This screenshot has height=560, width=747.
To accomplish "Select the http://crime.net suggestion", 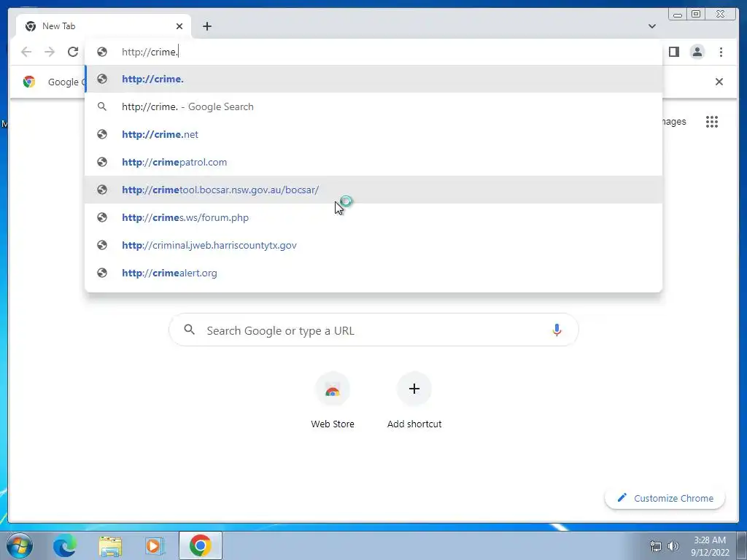I will click(x=373, y=134).
